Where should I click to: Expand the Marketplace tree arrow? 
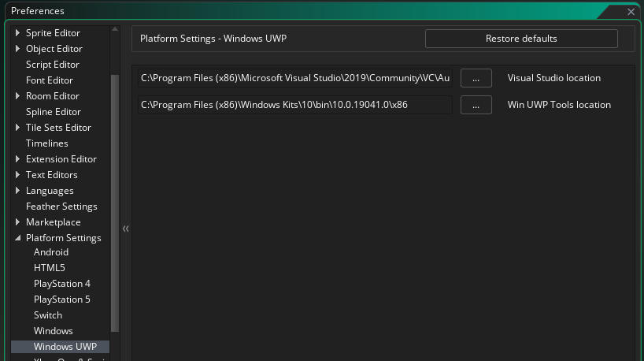[18, 222]
